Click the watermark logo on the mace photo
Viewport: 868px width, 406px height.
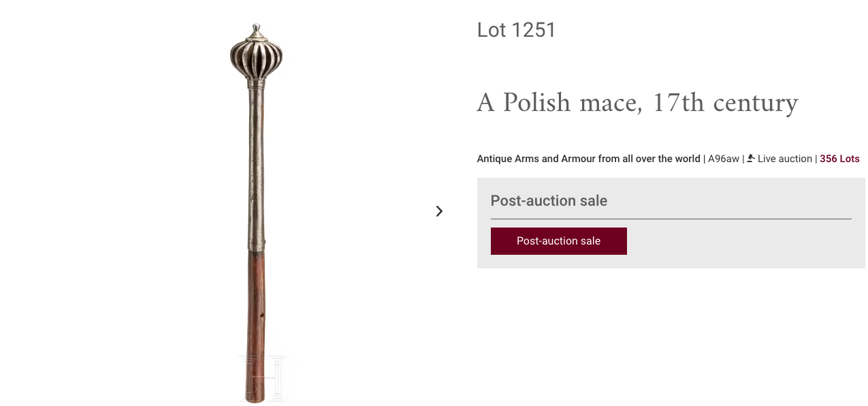pos(264,377)
